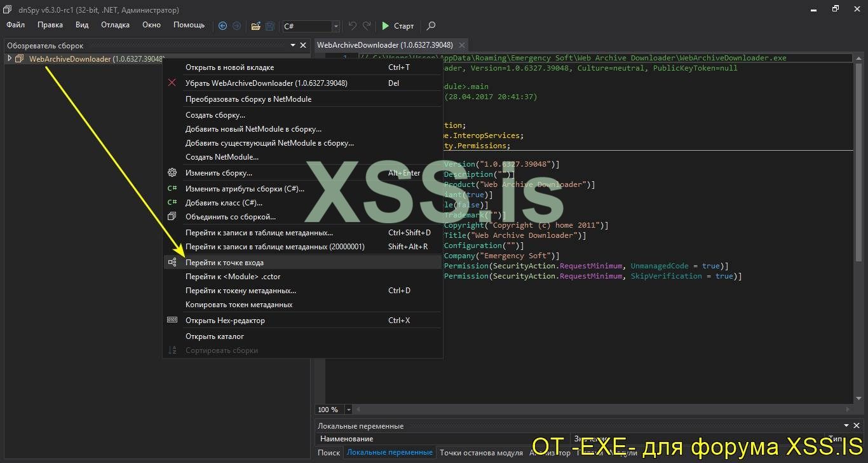Click the Hex editor icon in context menu
This screenshot has height=463, width=868.
tap(172, 321)
